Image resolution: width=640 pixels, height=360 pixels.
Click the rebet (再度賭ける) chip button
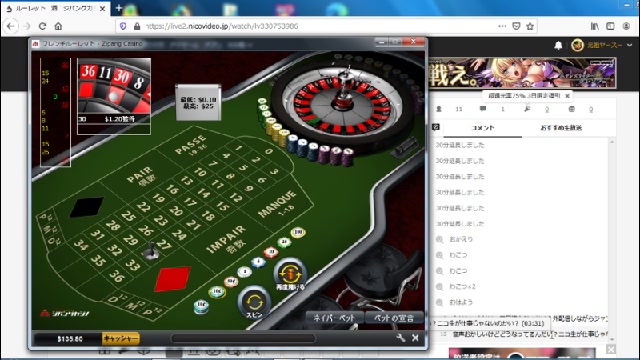290,274
